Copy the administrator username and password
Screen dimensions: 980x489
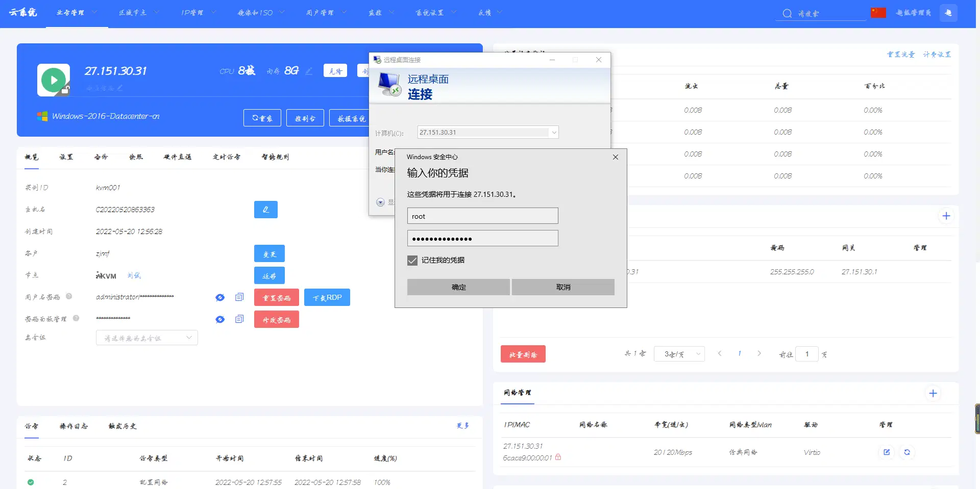(239, 297)
